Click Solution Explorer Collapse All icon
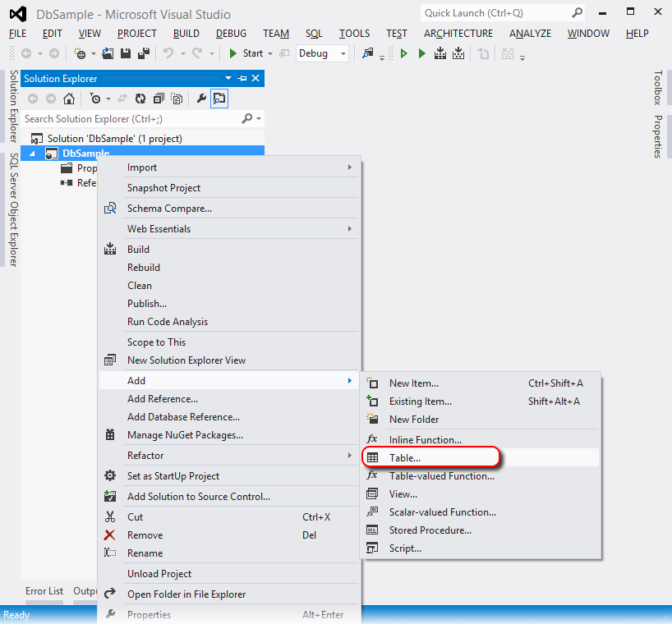Screen dimensions: 672x624 (159, 99)
